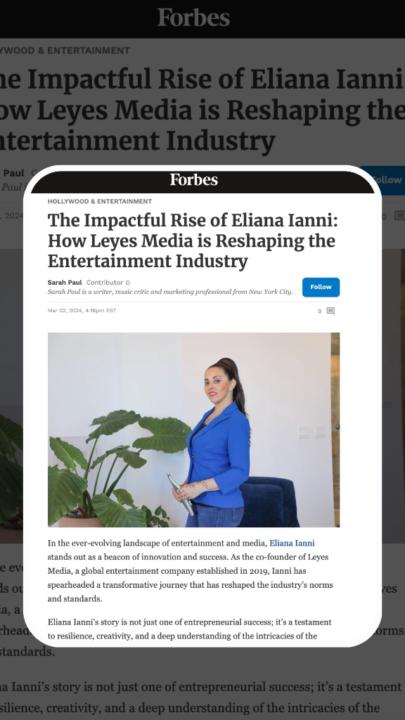Click the Sarah Paul author bio line
The height and width of the screenshot is (720, 405).
coord(170,292)
